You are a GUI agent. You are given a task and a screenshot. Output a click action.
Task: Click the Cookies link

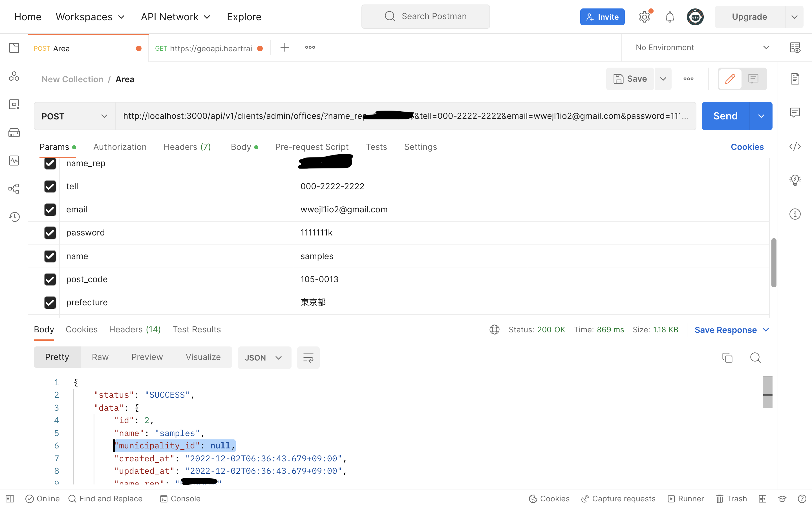(x=747, y=147)
